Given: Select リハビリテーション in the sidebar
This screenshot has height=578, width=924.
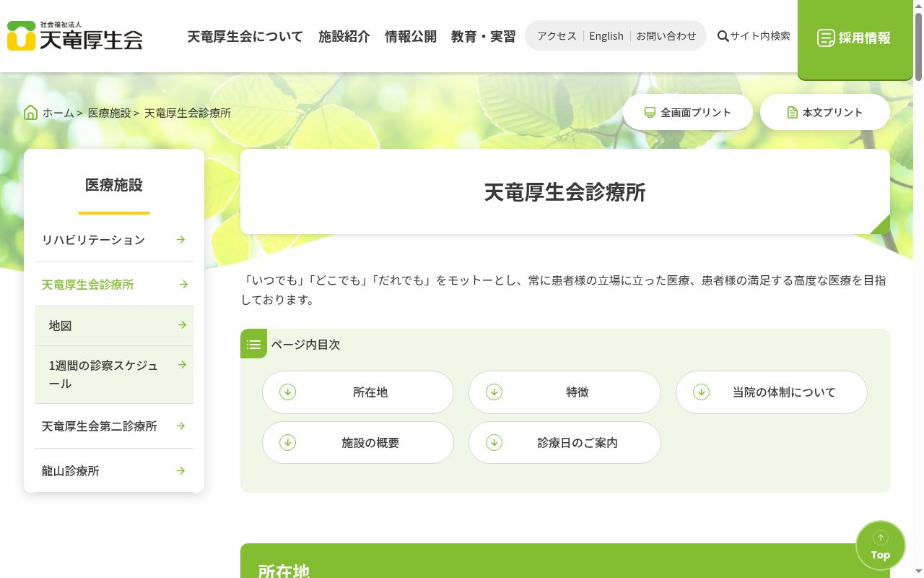Looking at the screenshot, I should click(x=114, y=240).
